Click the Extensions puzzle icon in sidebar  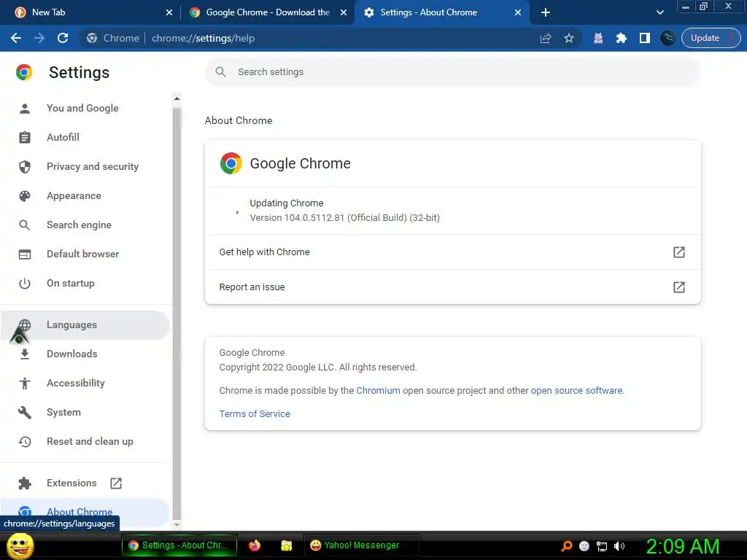click(x=25, y=483)
